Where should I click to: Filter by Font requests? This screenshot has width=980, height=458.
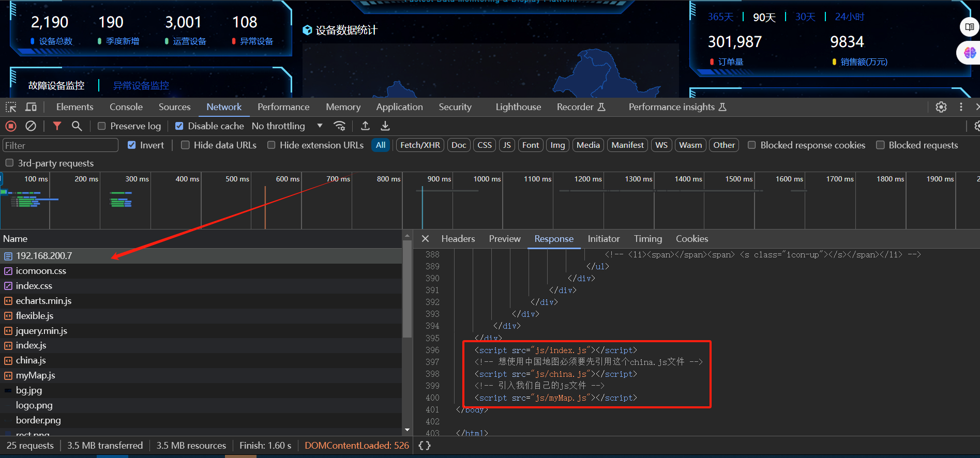coord(531,145)
